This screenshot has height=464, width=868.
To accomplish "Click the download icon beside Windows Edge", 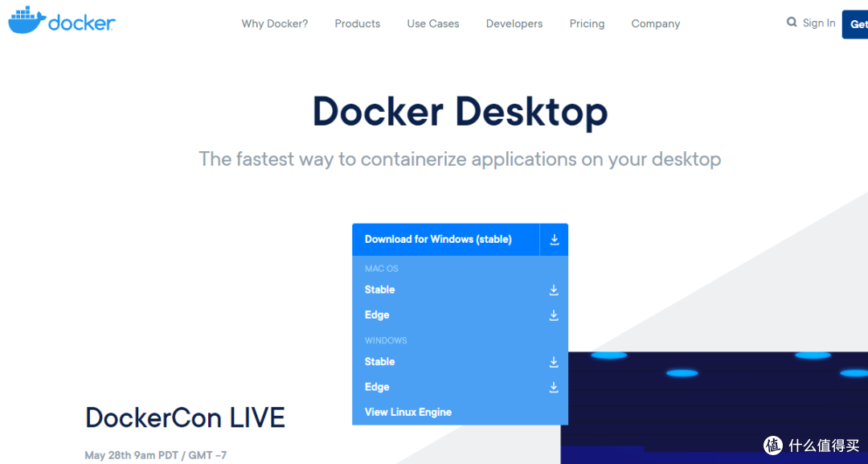I will [554, 387].
